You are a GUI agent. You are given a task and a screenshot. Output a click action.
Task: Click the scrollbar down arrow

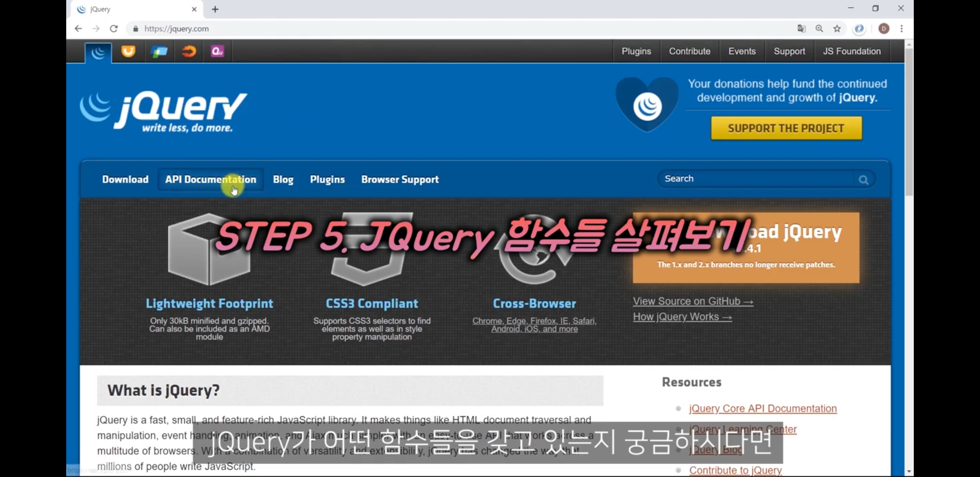click(909, 472)
